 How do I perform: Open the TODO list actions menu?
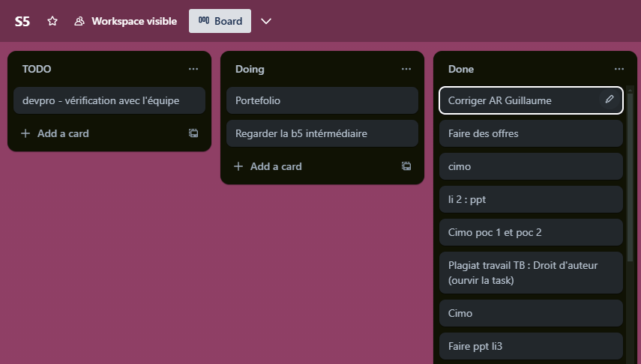click(193, 69)
